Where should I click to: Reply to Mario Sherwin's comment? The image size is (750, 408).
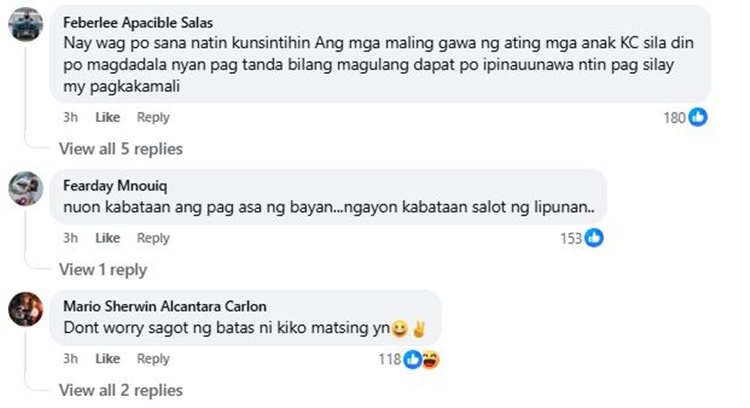[153, 359]
